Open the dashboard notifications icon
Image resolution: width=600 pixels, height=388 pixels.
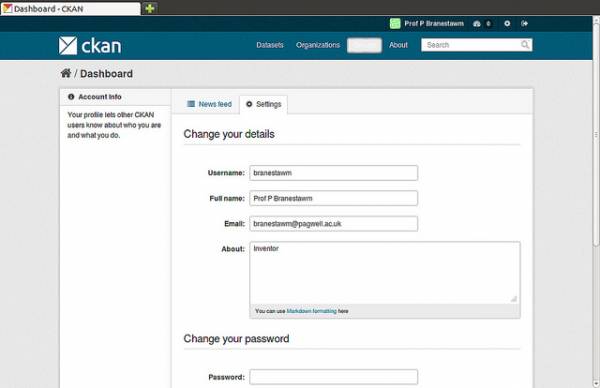[476, 24]
